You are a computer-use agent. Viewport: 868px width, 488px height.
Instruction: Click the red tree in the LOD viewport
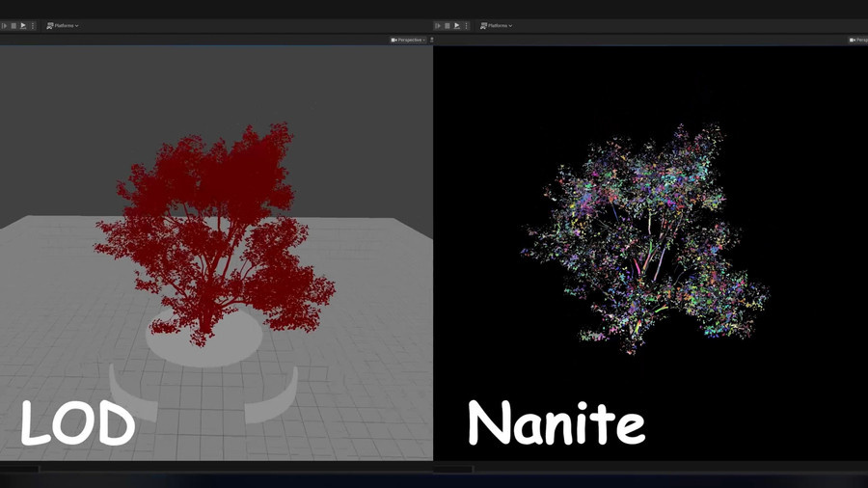(216, 232)
